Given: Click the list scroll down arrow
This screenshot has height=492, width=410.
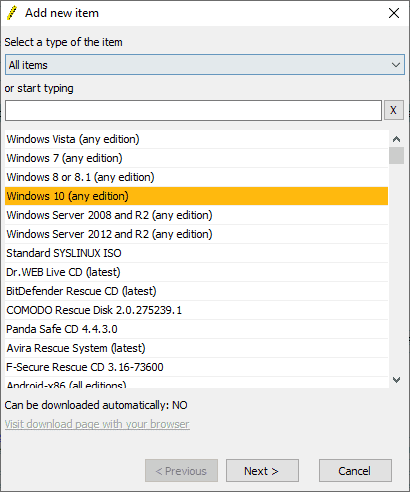Looking at the screenshot, I should [396, 380].
